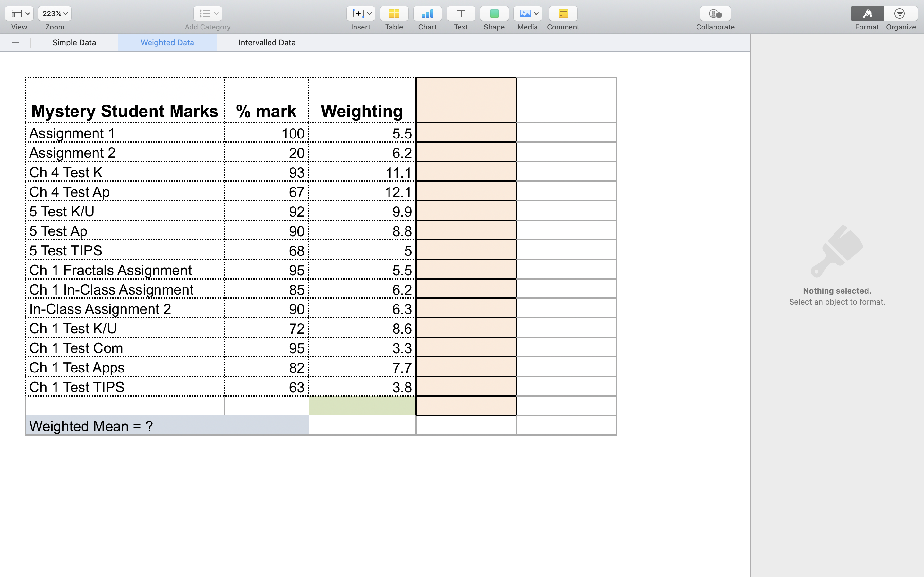Switch to the Intervalled Data tab
The height and width of the screenshot is (577, 924).
click(x=267, y=42)
